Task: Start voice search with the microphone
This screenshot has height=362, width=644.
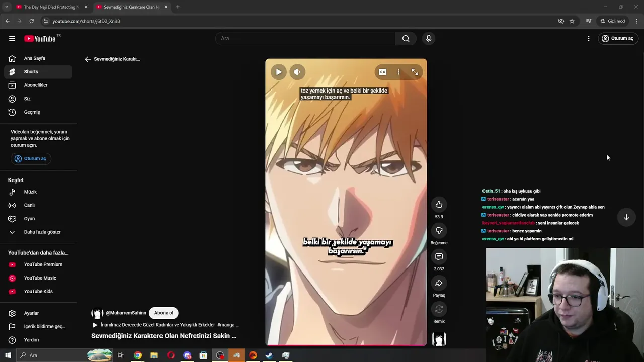Action: click(x=429, y=39)
